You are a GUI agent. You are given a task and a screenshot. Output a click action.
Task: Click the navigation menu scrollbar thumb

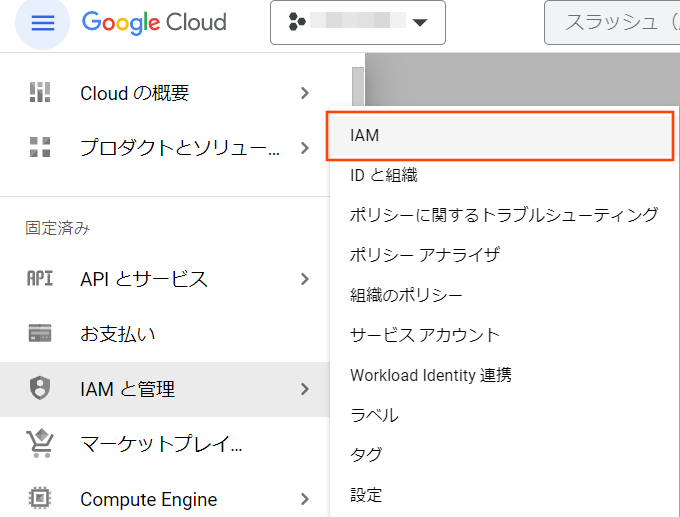[358, 86]
